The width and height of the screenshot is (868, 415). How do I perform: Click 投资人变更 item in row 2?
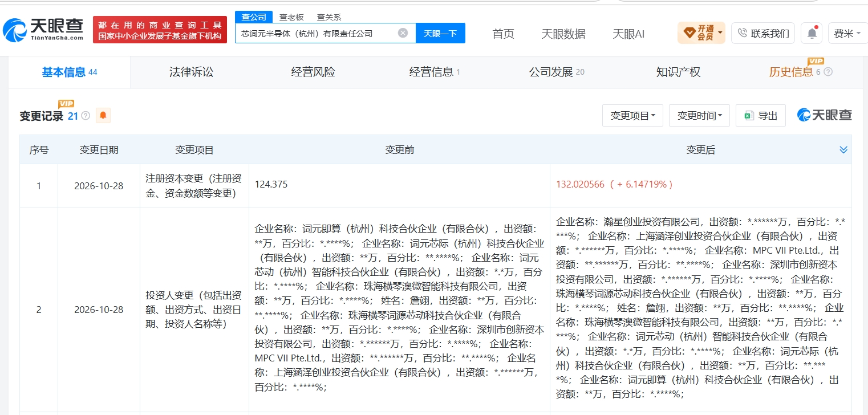point(194,310)
